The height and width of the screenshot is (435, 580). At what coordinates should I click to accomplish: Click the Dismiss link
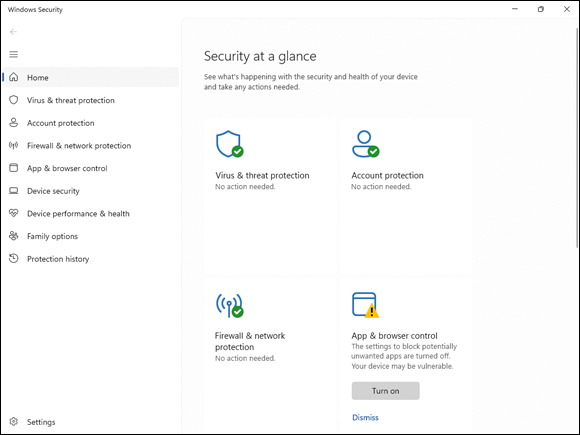(x=365, y=418)
